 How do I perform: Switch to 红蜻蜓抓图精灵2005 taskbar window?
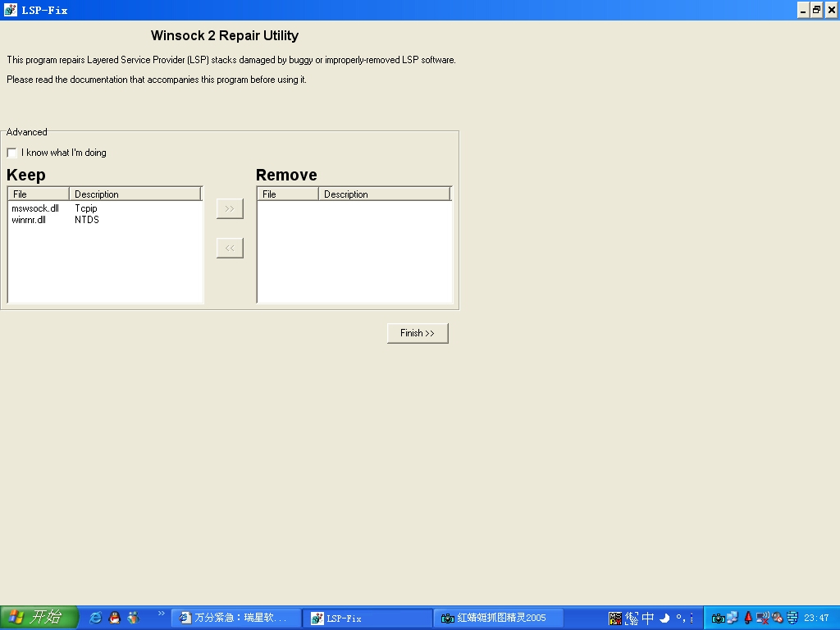[498, 619]
